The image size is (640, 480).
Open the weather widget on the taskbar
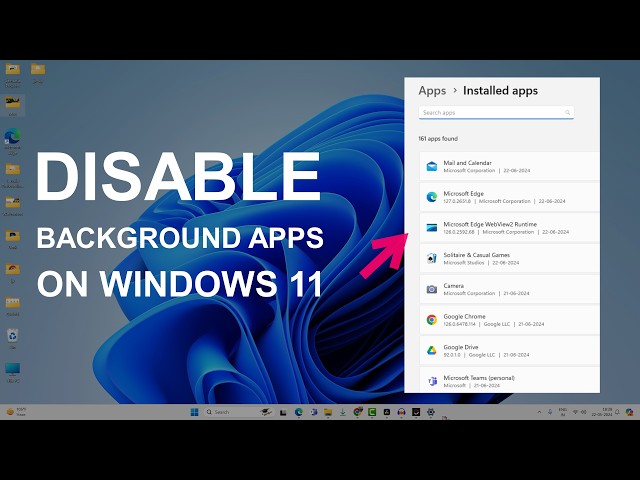tap(16, 412)
